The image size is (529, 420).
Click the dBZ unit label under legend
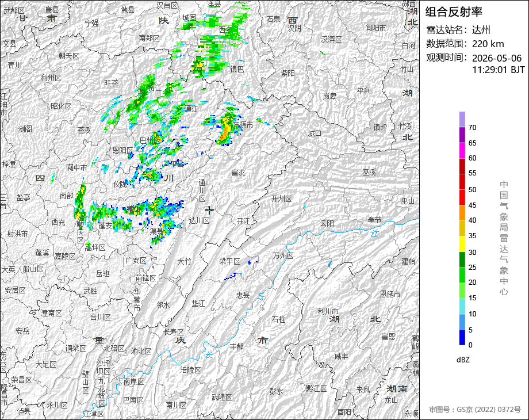(x=463, y=360)
